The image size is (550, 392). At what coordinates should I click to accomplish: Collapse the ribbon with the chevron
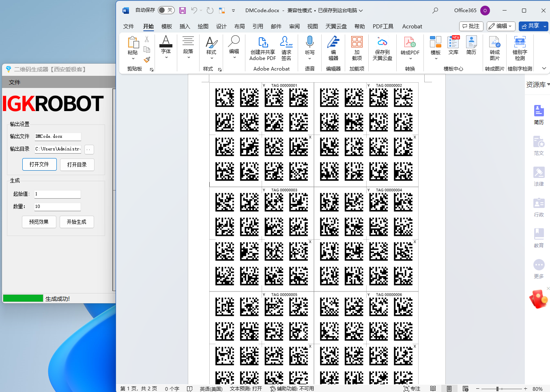click(544, 68)
